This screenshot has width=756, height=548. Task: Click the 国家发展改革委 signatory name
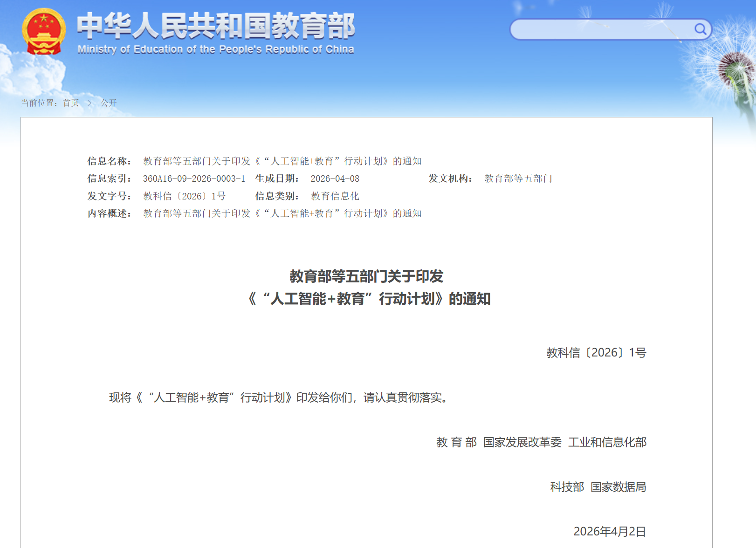522,442
